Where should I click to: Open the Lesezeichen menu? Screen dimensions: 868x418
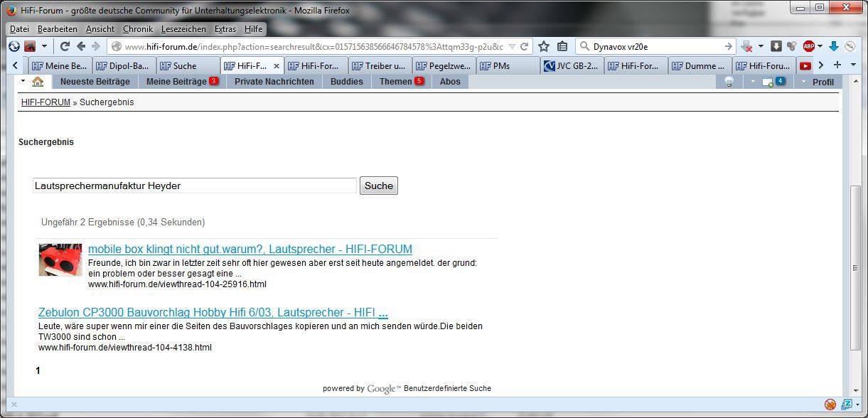tap(183, 29)
